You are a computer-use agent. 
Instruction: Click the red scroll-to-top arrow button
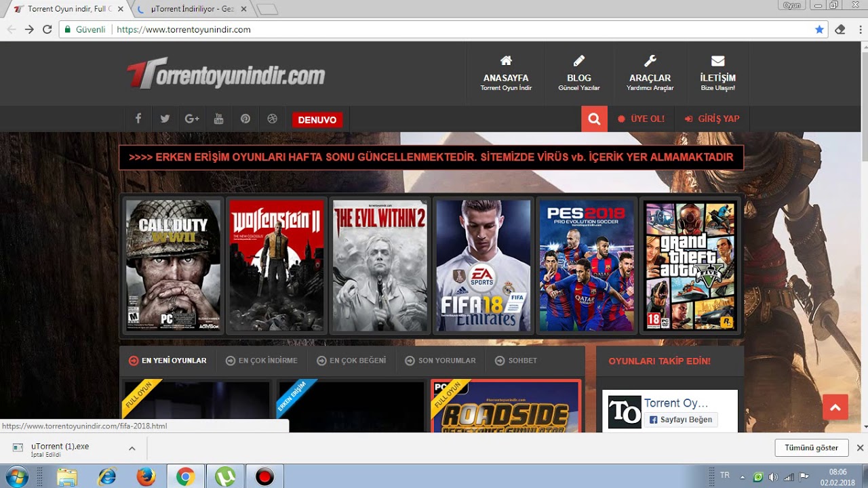coord(835,407)
